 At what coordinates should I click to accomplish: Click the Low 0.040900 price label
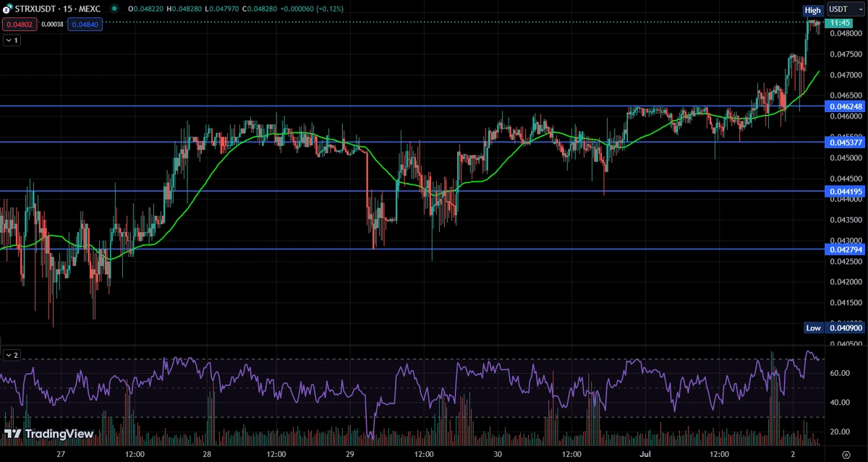[835, 328]
